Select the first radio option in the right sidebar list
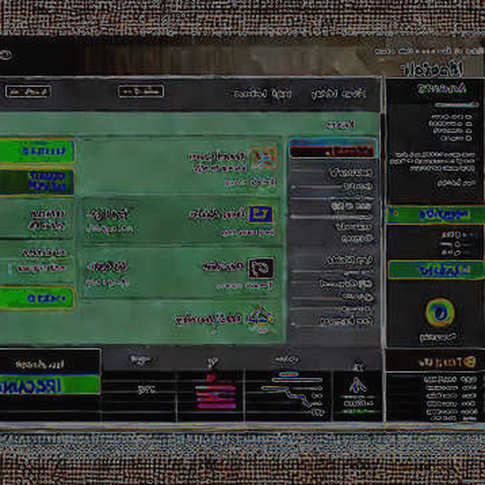 click(x=469, y=117)
